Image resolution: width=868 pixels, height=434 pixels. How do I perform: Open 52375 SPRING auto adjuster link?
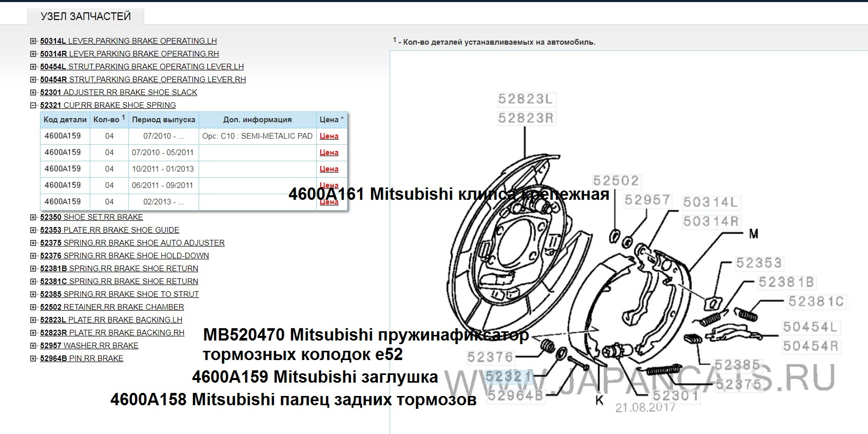[x=132, y=243]
